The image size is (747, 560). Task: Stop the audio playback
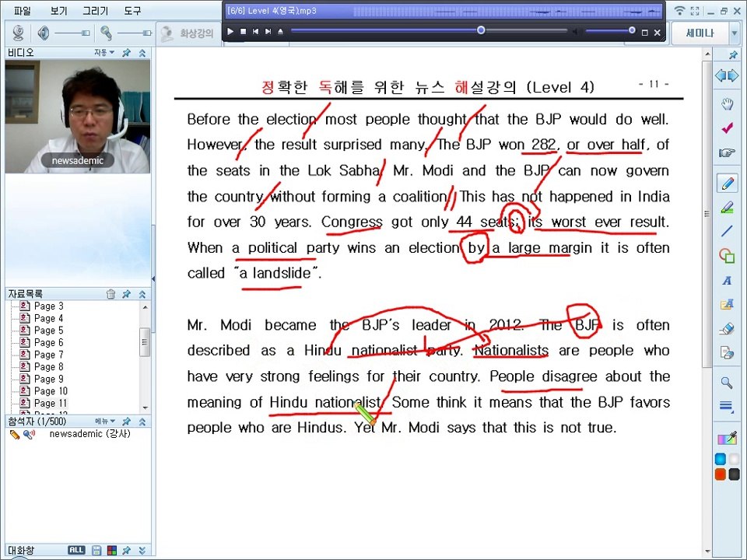click(x=243, y=31)
